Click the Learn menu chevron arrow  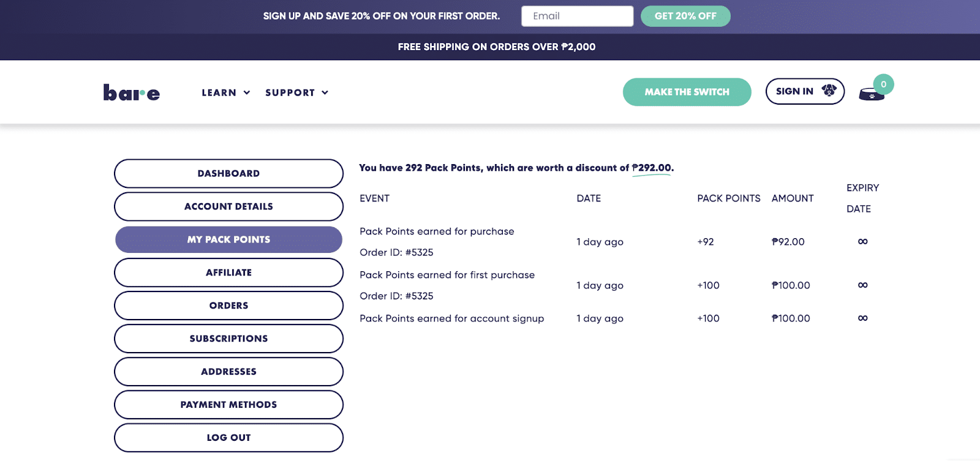tap(247, 92)
